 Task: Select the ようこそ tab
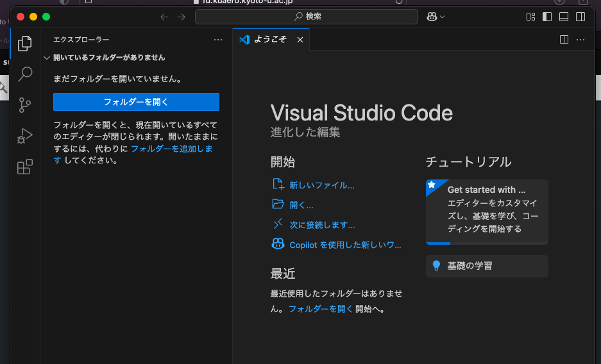(x=271, y=40)
